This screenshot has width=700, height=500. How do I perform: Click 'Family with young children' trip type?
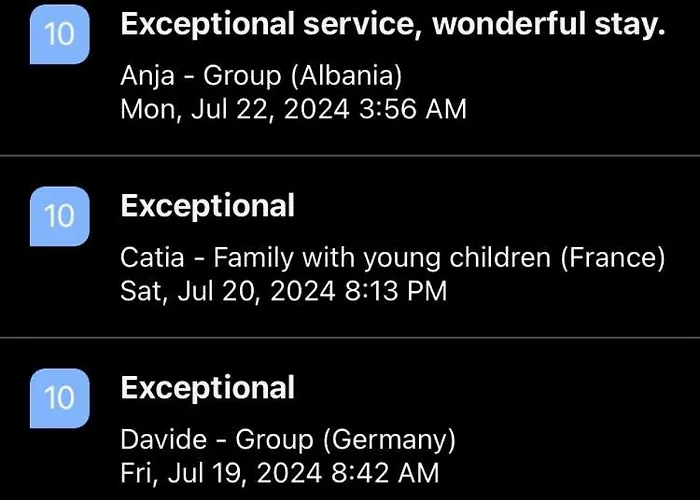click(x=382, y=258)
